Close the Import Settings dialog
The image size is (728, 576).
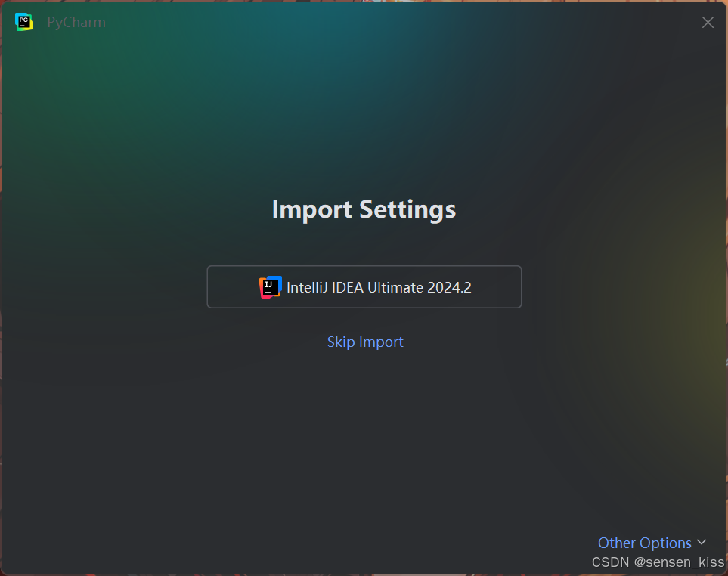click(708, 22)
